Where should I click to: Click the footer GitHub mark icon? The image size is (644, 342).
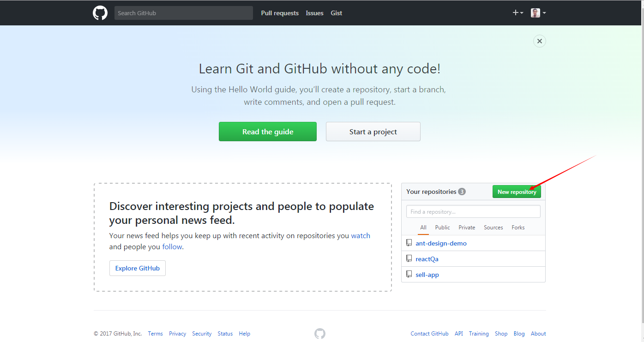pyautogui.click(x=320, y=334)
